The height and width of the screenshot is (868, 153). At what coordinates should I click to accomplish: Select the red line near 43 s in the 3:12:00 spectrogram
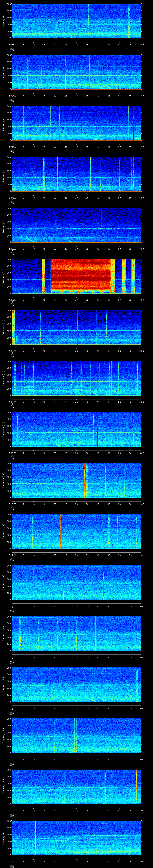point(104,583)
